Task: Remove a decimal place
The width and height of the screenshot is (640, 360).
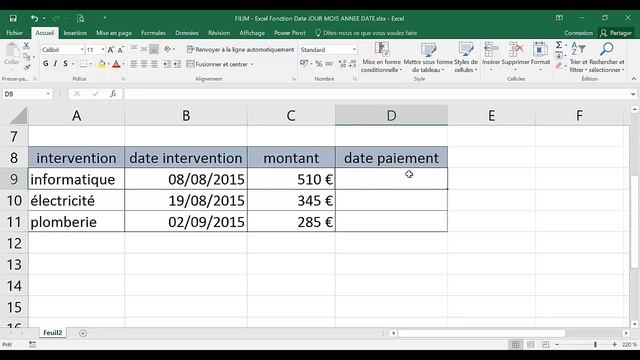Action: [353, 64]
